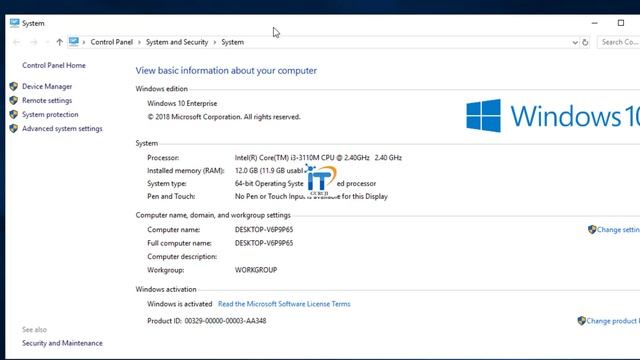Click the full computer name value

click(x=264, y=243)
